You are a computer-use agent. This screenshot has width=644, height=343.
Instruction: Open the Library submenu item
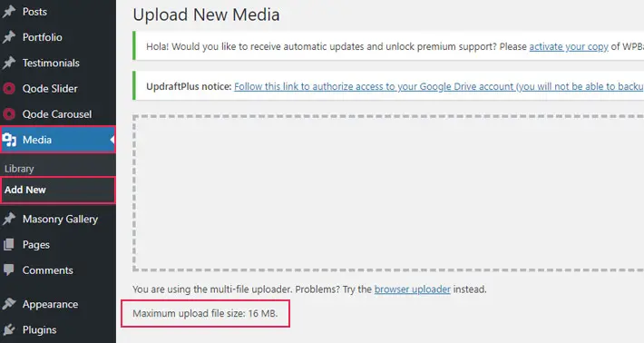click(19, 169)
